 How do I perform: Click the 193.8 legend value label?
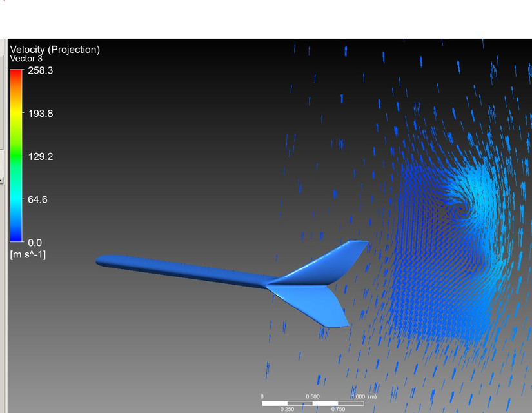pyautogui.click(x=40, y=114)
